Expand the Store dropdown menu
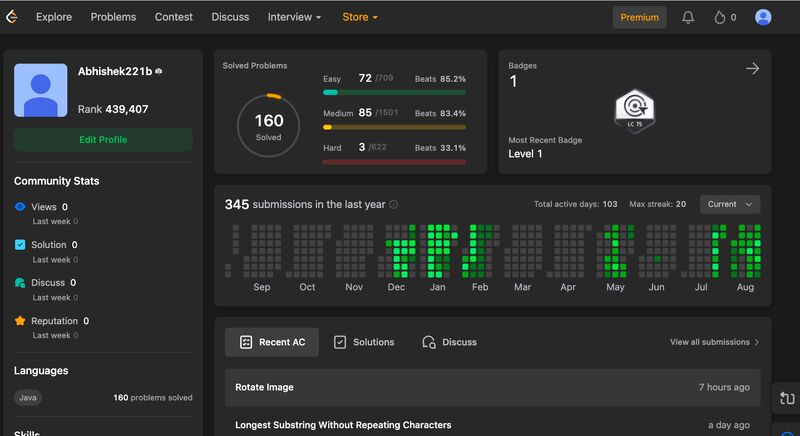The image size is (800, 436). click(360, 17)
